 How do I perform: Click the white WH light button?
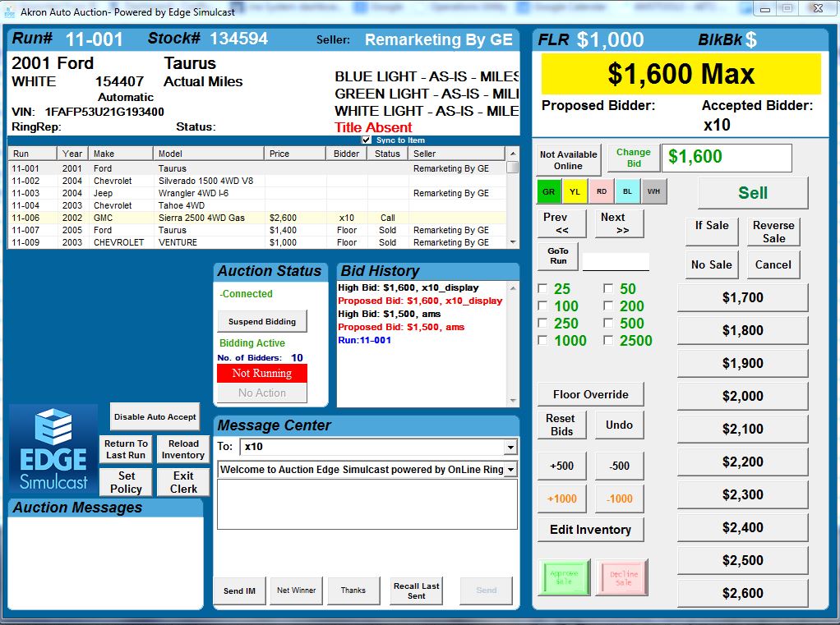(653, 191)
